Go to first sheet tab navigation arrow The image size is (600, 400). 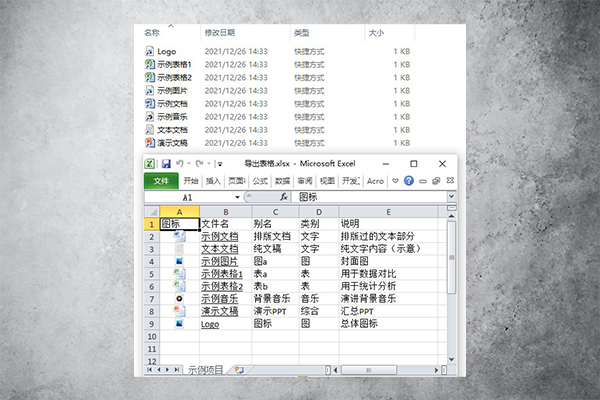coord(150,369)
